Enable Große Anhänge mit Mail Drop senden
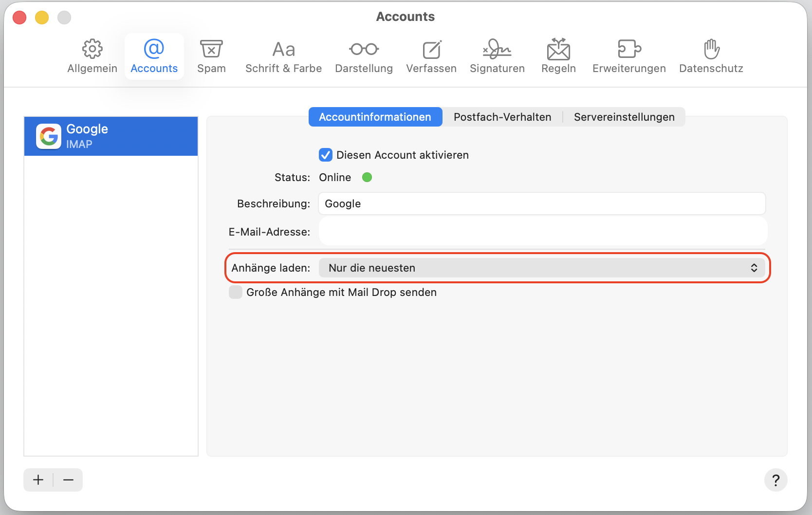 point(236,292)
